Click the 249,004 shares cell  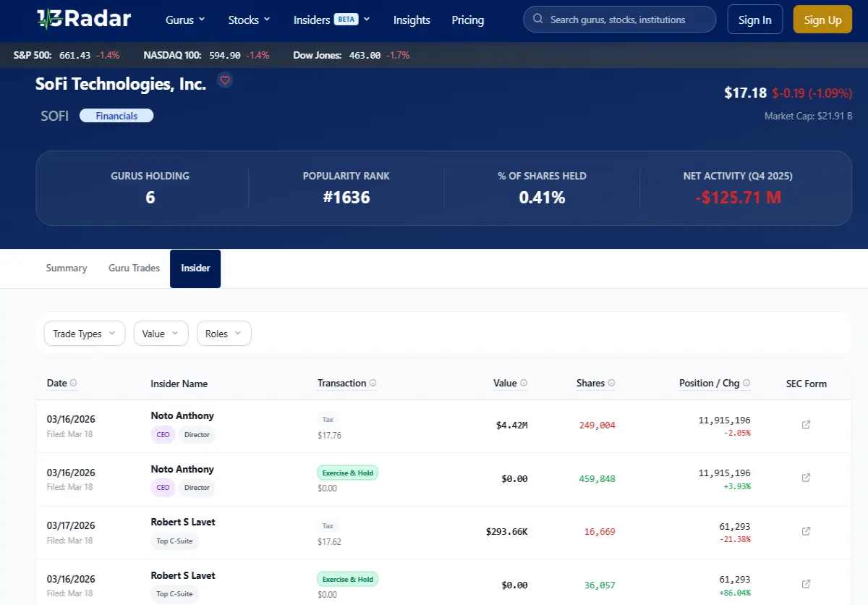point(597,426)
